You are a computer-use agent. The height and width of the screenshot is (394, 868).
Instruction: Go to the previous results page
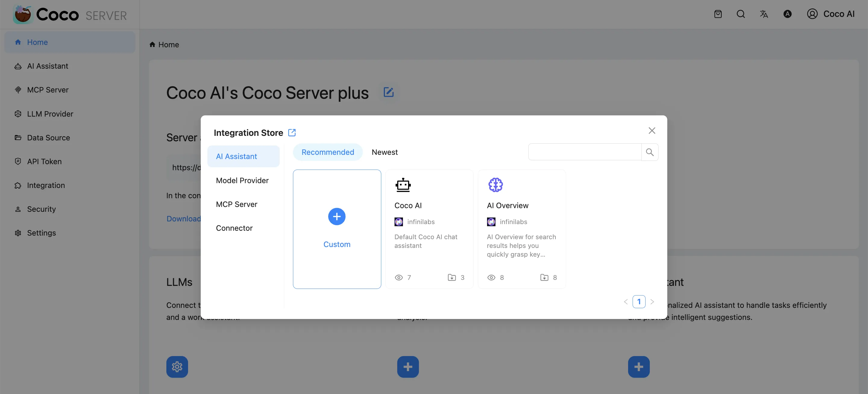pos(626,302)
